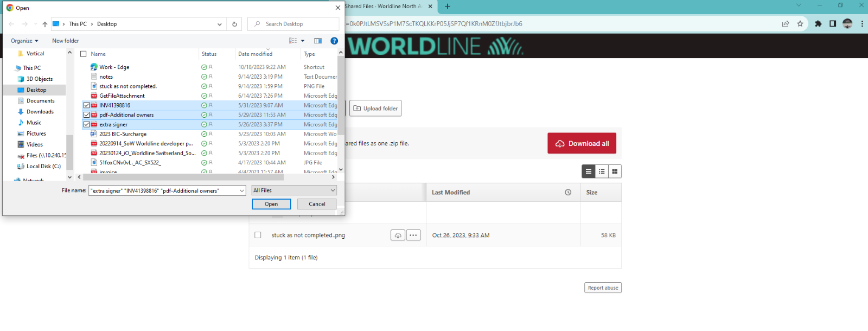The height and width of the screenshot is (331, 868).
Task: Check the stuck as not completed.png row checkbox
Action: [258, 235]
